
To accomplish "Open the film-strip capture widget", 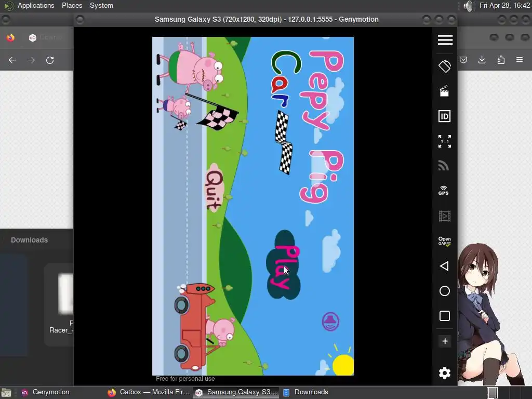I will 445,216.
